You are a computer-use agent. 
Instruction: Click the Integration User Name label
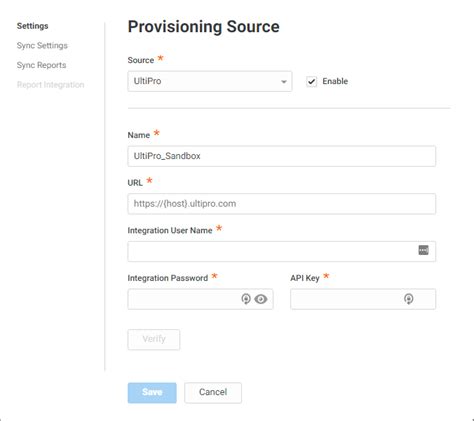point(170,230)
